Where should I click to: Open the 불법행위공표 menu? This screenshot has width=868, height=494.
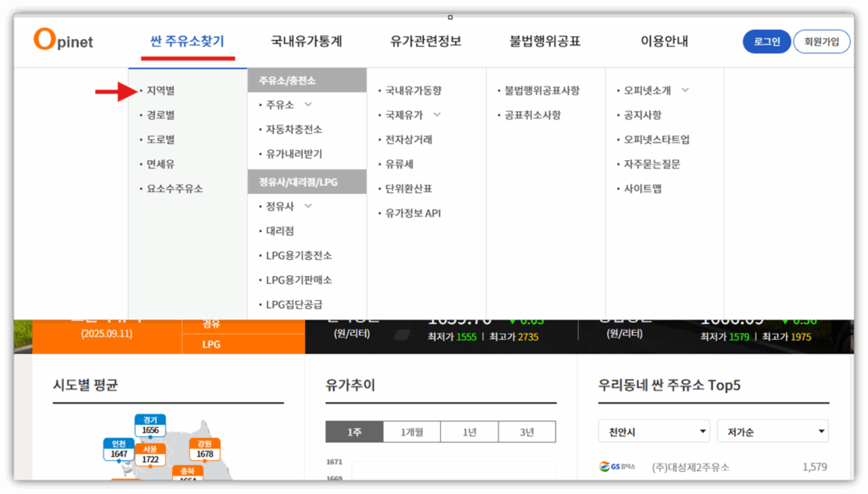point(545,41)
